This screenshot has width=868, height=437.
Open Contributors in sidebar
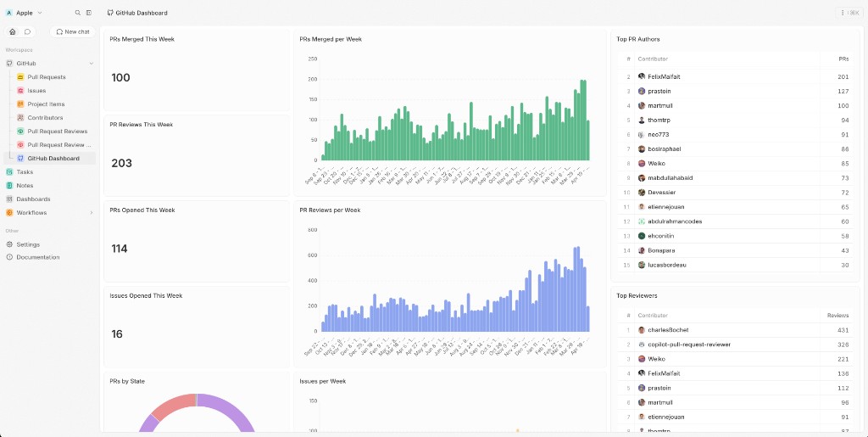click(46, 118)
